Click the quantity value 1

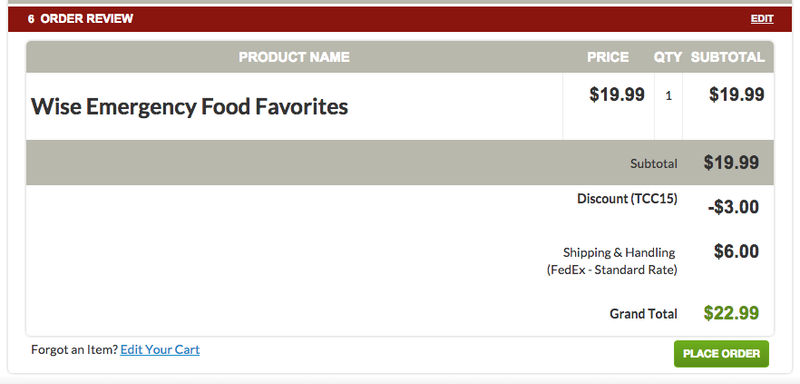click(668, 96)
